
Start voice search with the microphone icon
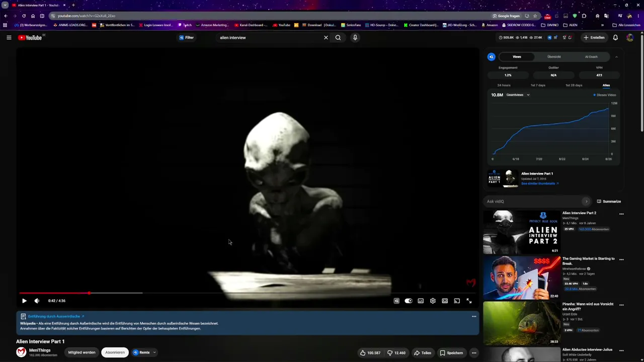point(355,38)
